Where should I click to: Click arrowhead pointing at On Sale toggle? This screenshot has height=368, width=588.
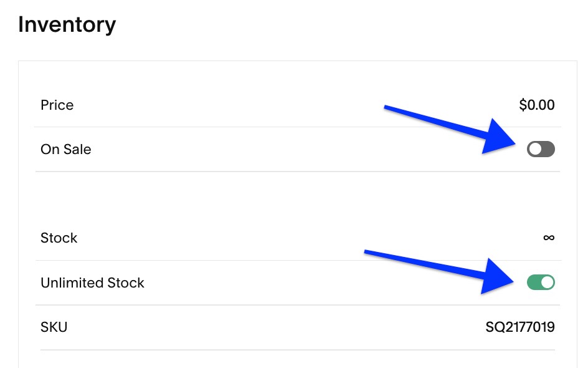coord(506,141)
